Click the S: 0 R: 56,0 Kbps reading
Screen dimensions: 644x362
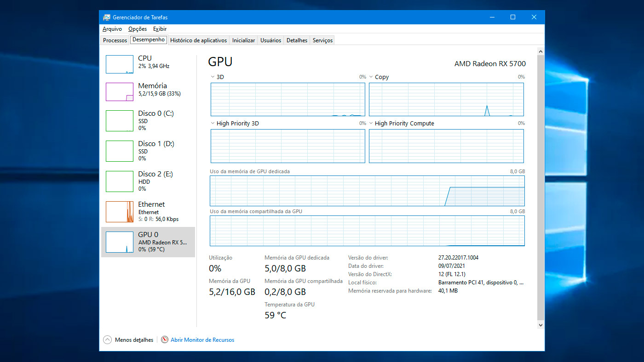[158, 219]
